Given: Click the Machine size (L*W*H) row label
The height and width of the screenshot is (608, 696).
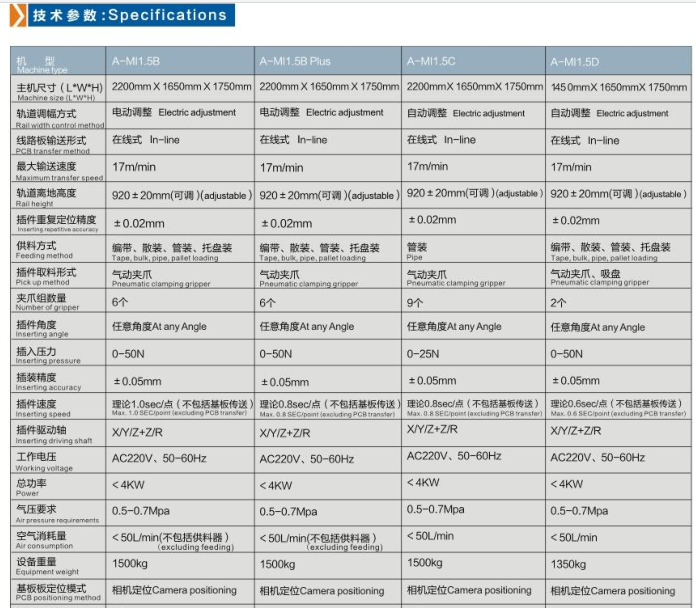Looking at the screenshot, I should click(58, 89).
